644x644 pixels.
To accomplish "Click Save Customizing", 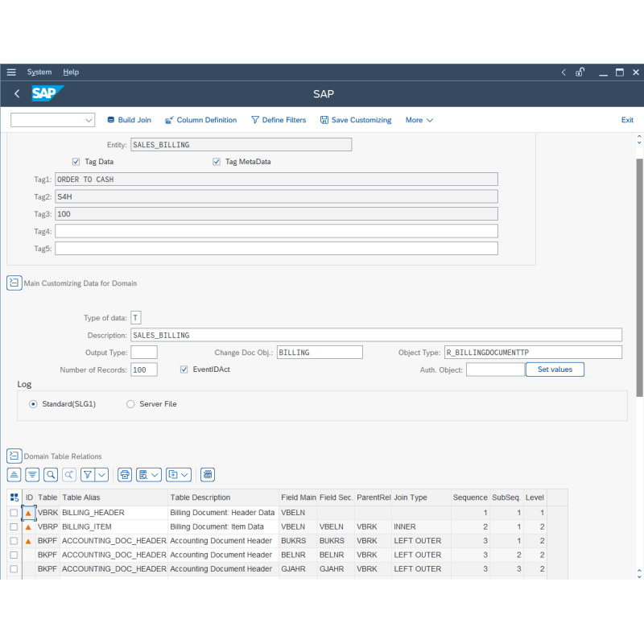I will [356, 120].
